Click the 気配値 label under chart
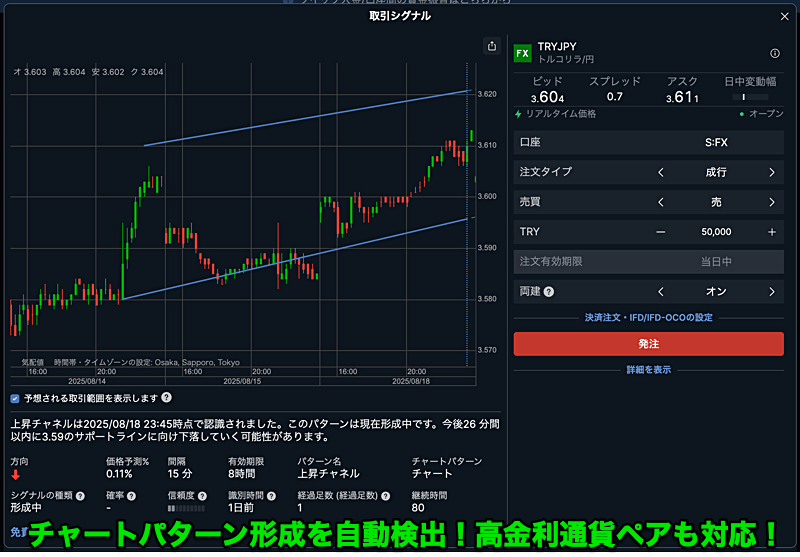Image resolution: width=800 pixels, height=557 pixels. click(x=32, y=362)
